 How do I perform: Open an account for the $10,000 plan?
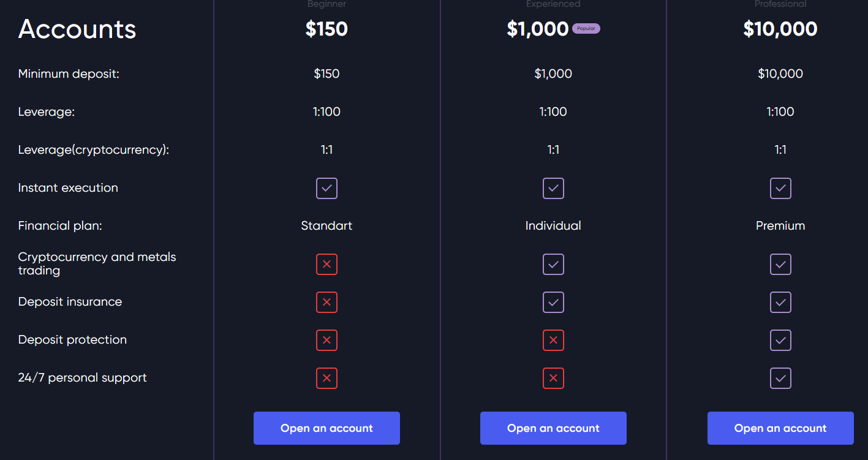coord(780,428)
